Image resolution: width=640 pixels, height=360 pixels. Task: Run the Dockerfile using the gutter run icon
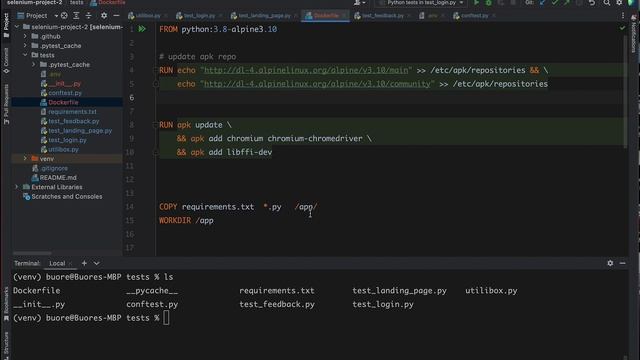[142, 29]
